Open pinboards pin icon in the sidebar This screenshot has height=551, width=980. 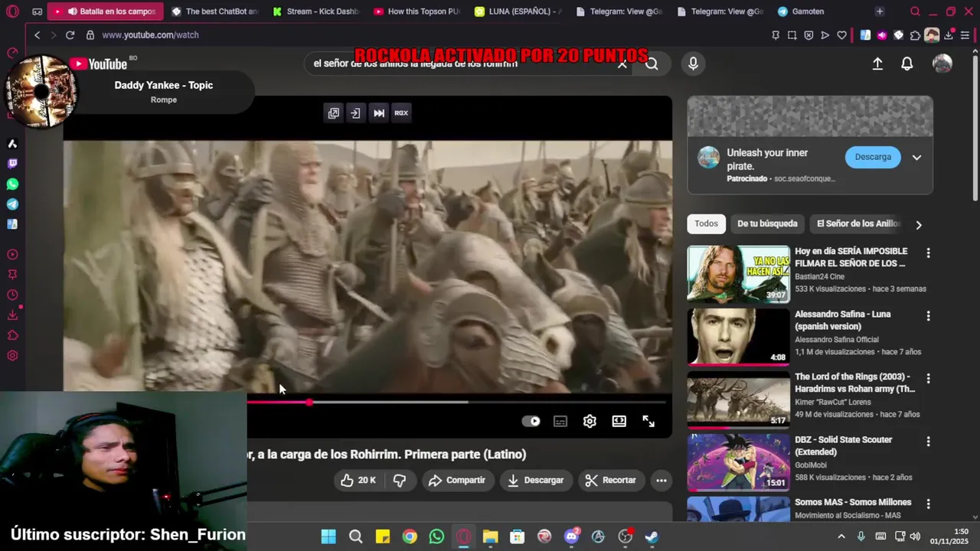(12, 275)
